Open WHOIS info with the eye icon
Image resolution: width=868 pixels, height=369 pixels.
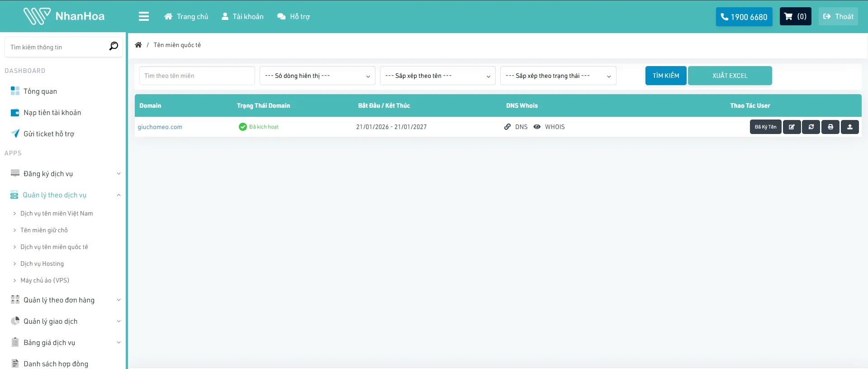[x=537, y=127]
